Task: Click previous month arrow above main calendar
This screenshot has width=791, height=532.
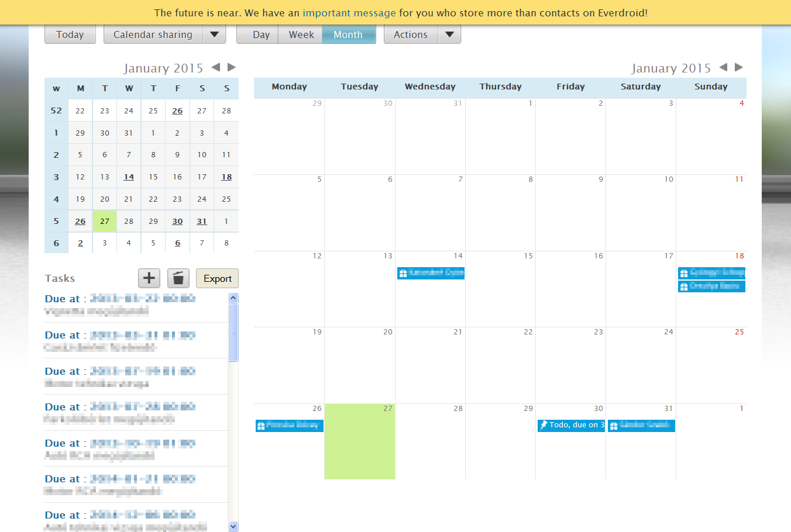Action: 723,67
